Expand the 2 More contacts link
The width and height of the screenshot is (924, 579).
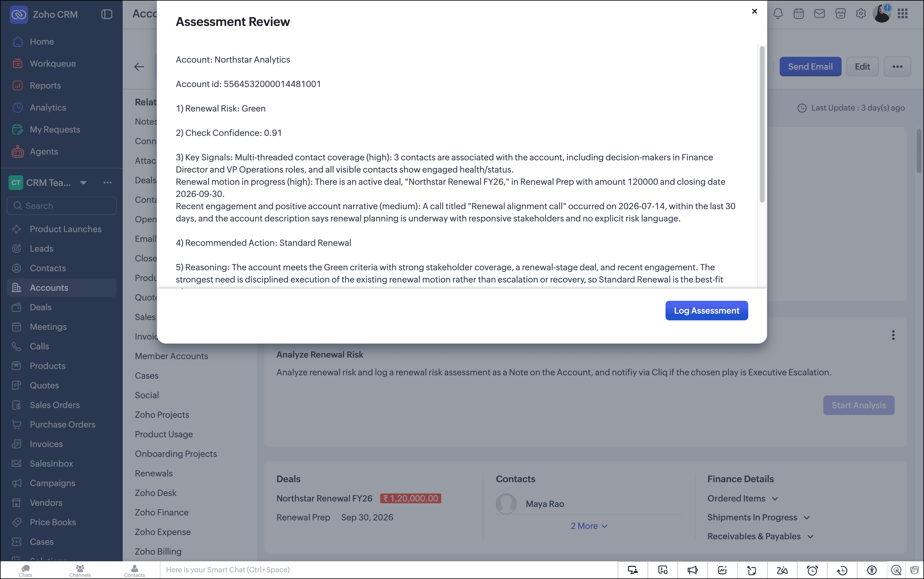pos(589,526)
